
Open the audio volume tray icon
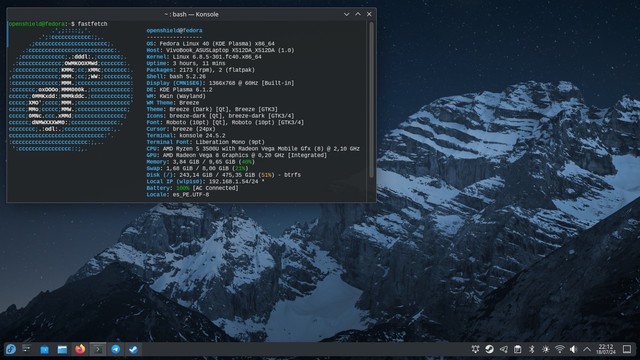pyautogui.click(x=573, y=349)
